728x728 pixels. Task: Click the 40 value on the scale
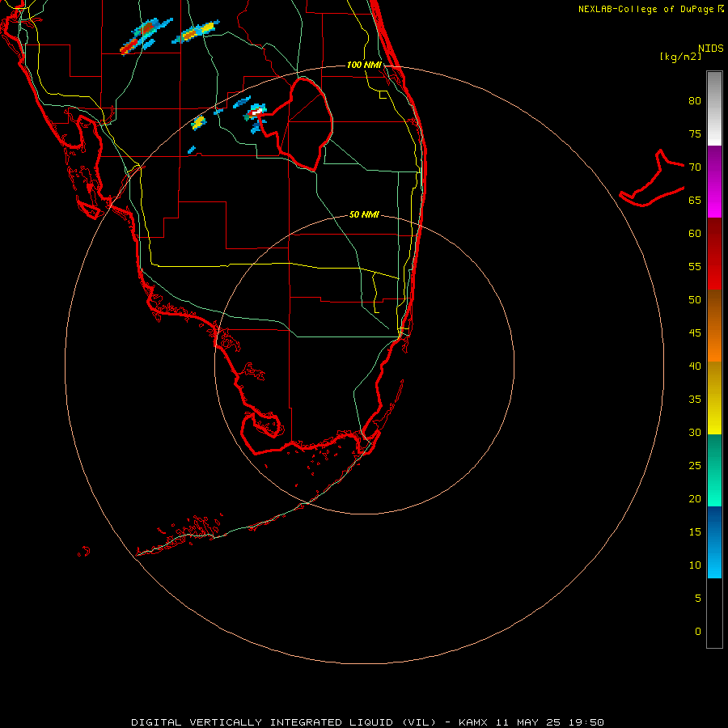click(x=695, y=366)
